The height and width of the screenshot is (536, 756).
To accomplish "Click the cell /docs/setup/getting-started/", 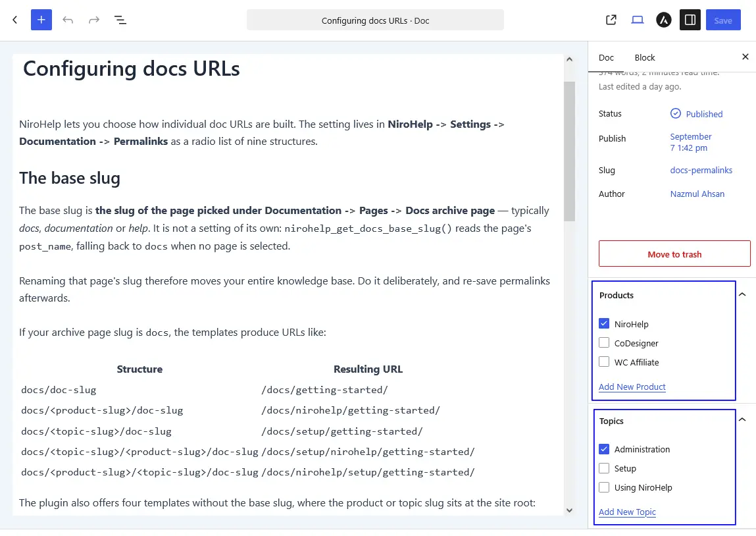I will pyautogui.click(x=342, y=431).
